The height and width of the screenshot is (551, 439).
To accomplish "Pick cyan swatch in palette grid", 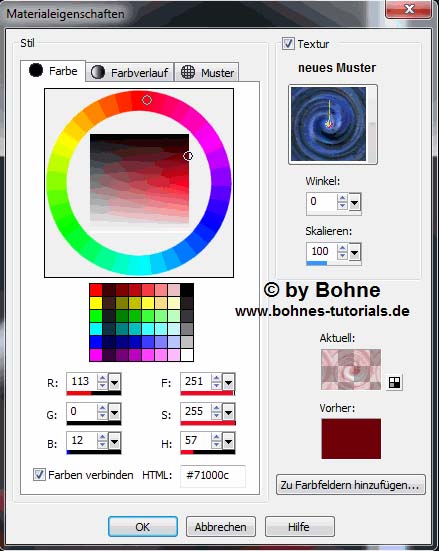I will pos(96,329).
